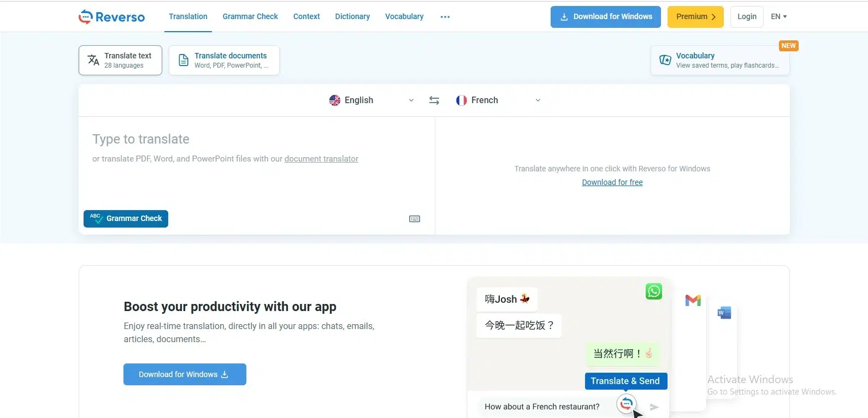868x418 pixels.
Task: Switch to the Context tab
Action: click(306, 17)
